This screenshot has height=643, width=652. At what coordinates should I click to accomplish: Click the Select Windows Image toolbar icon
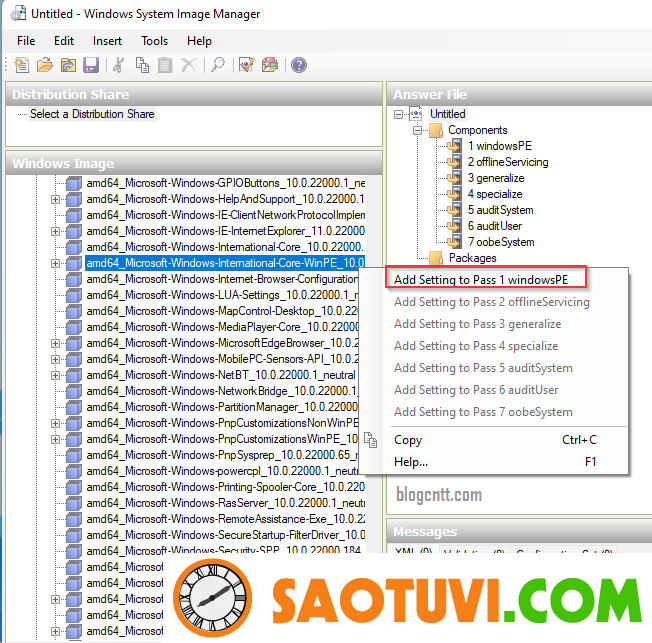(x=68, y=65)
